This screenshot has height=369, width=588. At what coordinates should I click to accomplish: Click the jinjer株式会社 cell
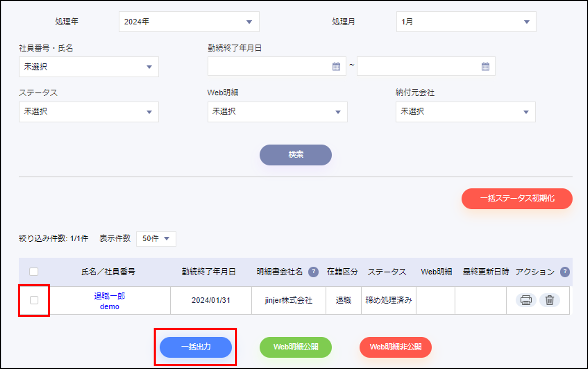289,300
